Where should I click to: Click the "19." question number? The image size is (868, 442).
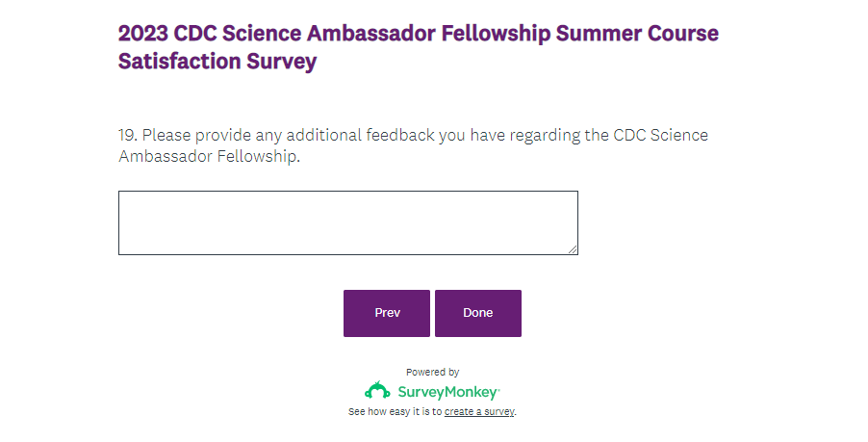tap(128, 135)
